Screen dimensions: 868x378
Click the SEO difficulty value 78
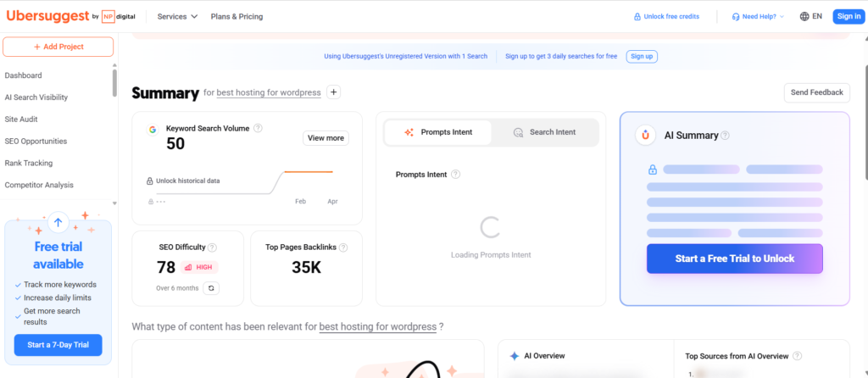click(x=166, y=267)
